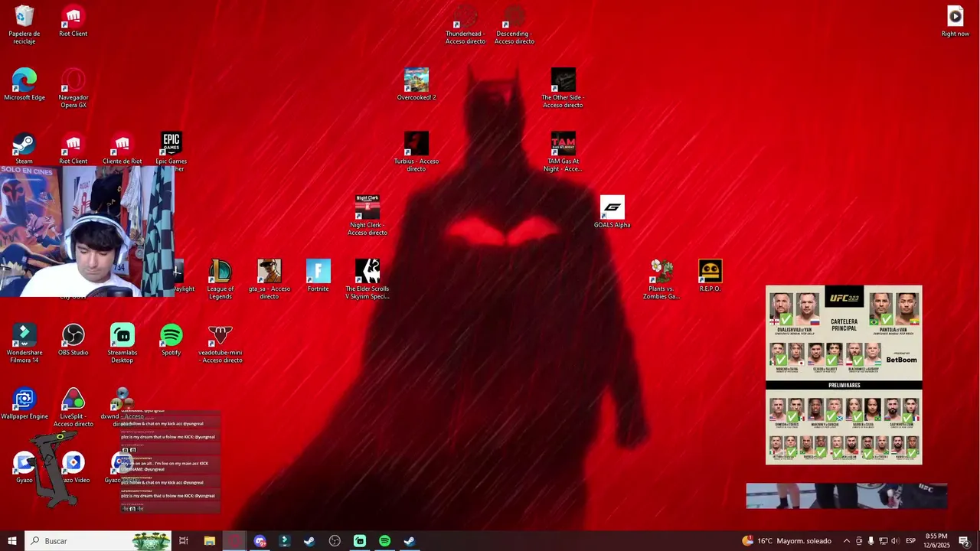Open network settings tray icon
Screen dimensions: 980x551
pos(883,541)
